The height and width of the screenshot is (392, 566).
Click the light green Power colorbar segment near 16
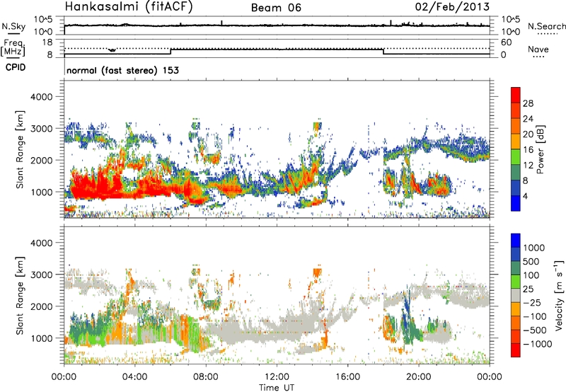click(516, 156)
